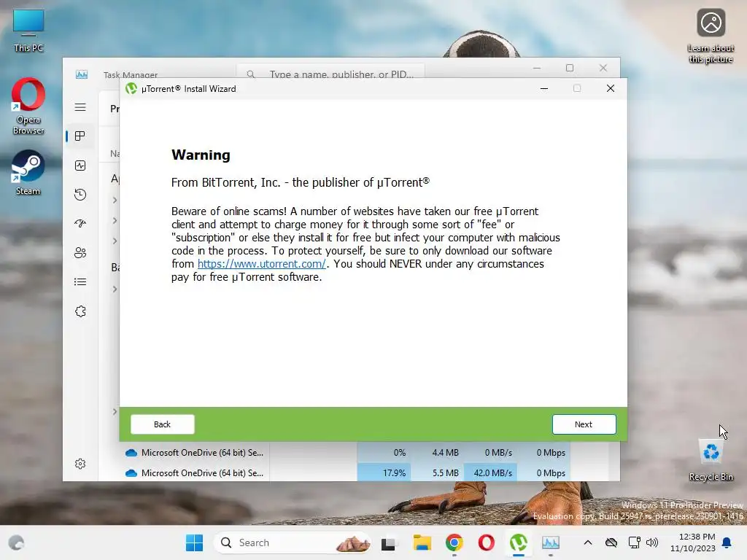
Task: Click the Next button in Install Wizard
Action: tap(584, 424)
